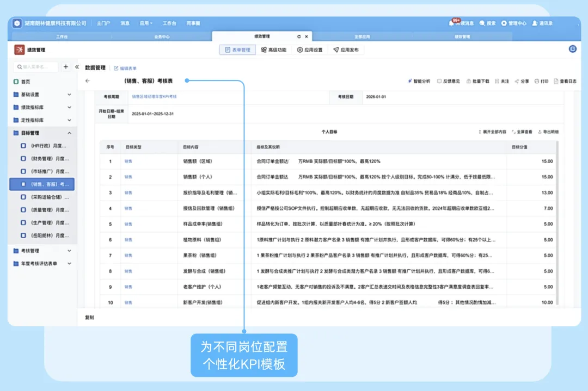588x391 pixels.
Task: Collapse the sidebar with double-chevron icon
Action: pyautogui.click(x=77, y=67)
